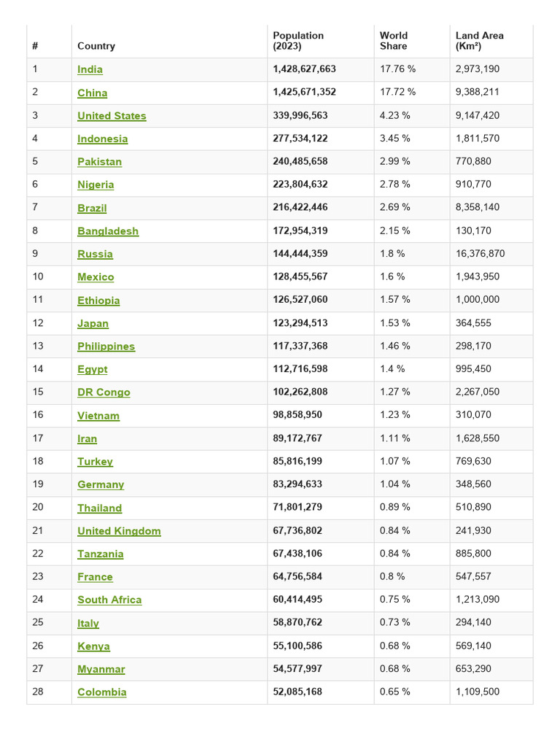This screenshot has height=747, width=560.
Task: Select the Indonesia country link
Action: pyautogui.click(x=102, y=139)
